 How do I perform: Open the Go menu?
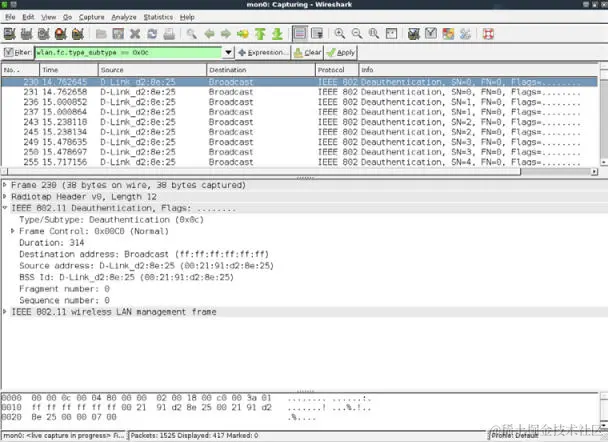tap(67, 17)
